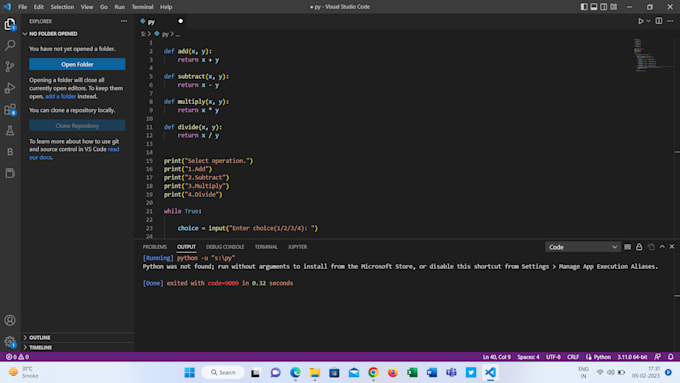
Task: Open the notifications bell in status bar
Action: 670,357
